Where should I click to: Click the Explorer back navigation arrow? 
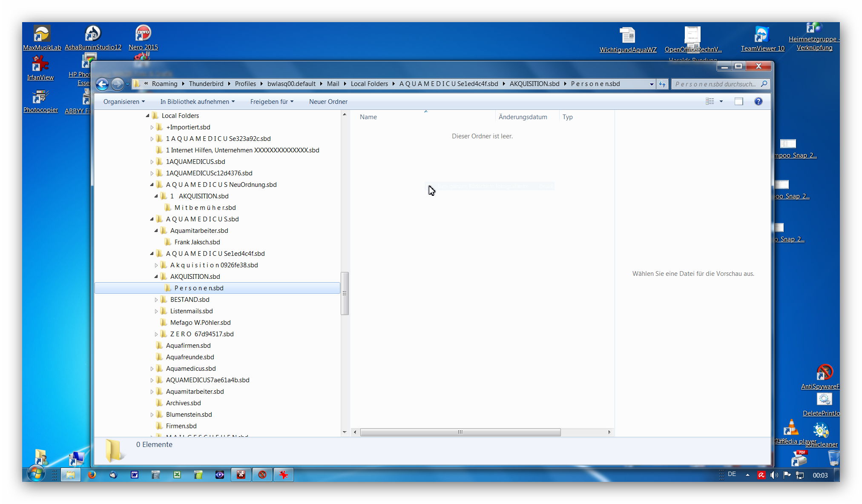click(x=102, y=84)
